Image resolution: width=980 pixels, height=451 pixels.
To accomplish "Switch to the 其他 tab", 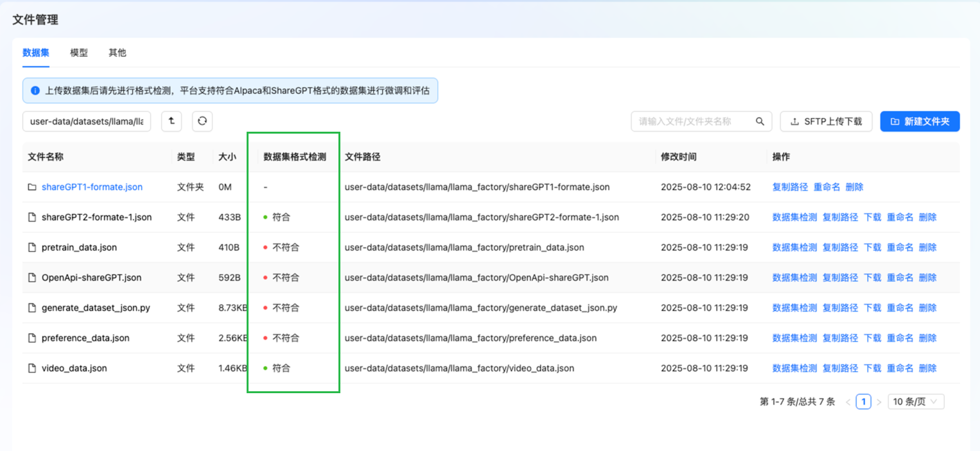I will [x=118, y=53].
